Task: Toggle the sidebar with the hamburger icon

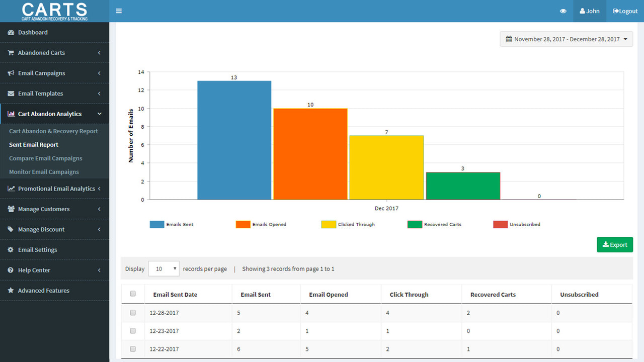Action: tap(119, 10)
